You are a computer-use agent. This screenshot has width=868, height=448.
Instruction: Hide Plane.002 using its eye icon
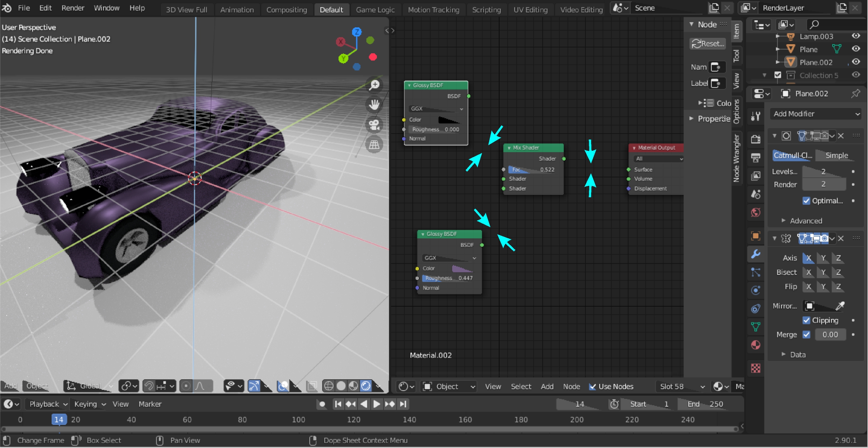pos(856,62)
